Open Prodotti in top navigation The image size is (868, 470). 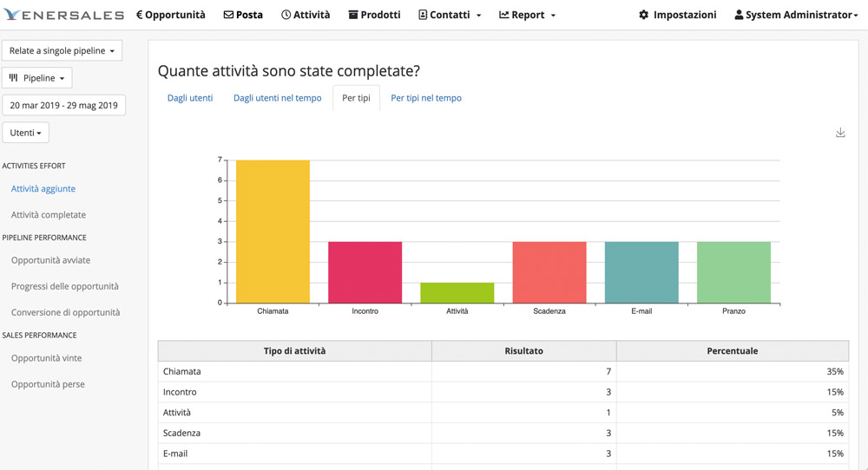(374, 15)
